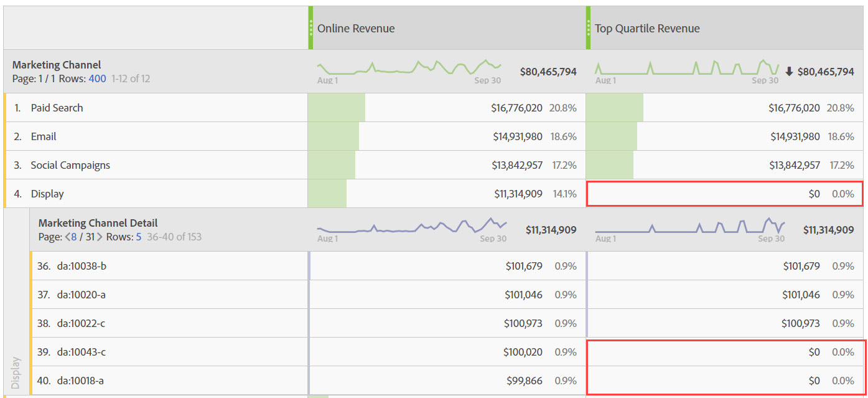868x398 pixels.
Task: Click the green Online Revenue sparkline
Action: tap(409, 67)
